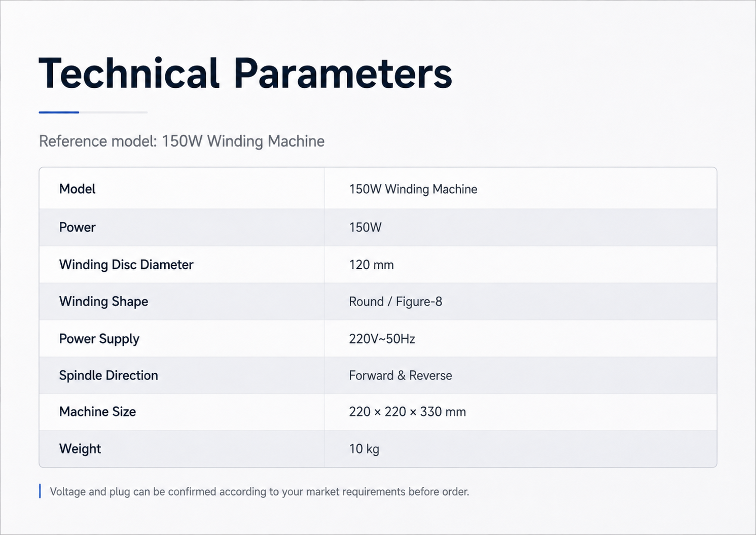Click the Power Supply label
Screen dimensions: 756x535
pyautogui.click(x=99, y=339)
